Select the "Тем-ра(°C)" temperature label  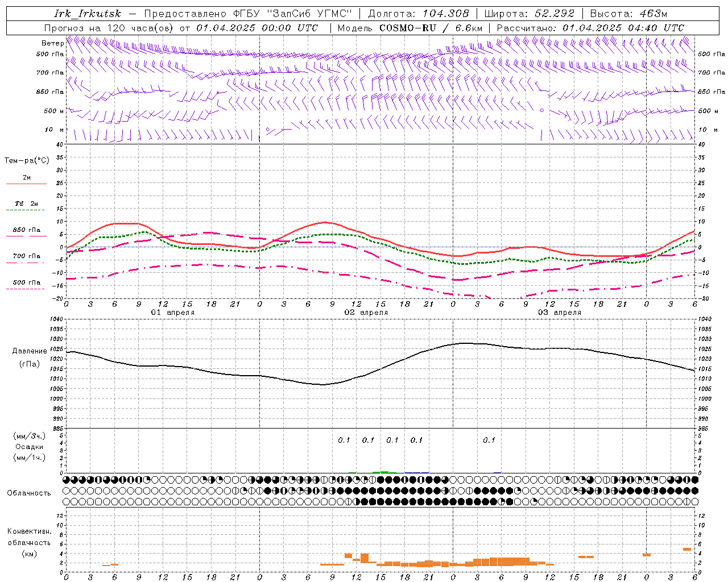[x=27, y=161]
